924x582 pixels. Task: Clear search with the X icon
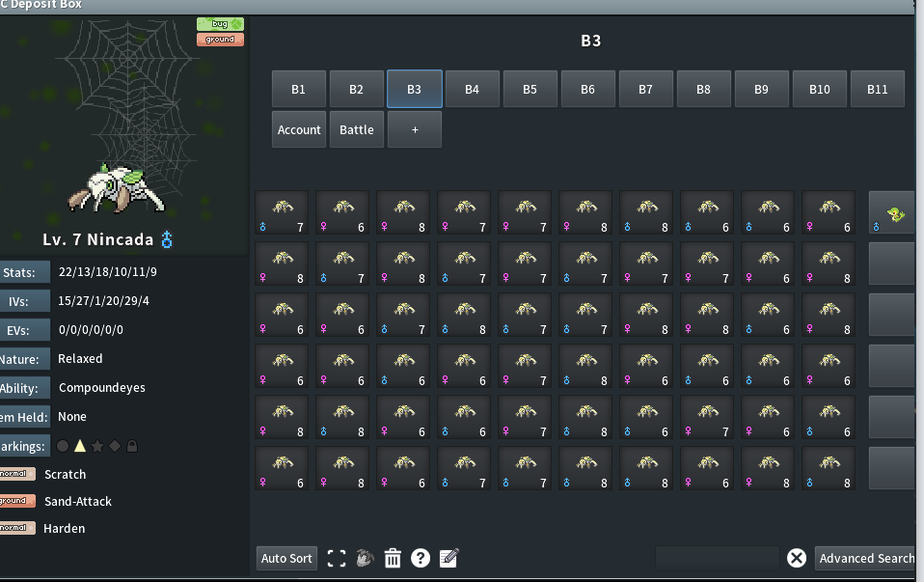[796, 558]
